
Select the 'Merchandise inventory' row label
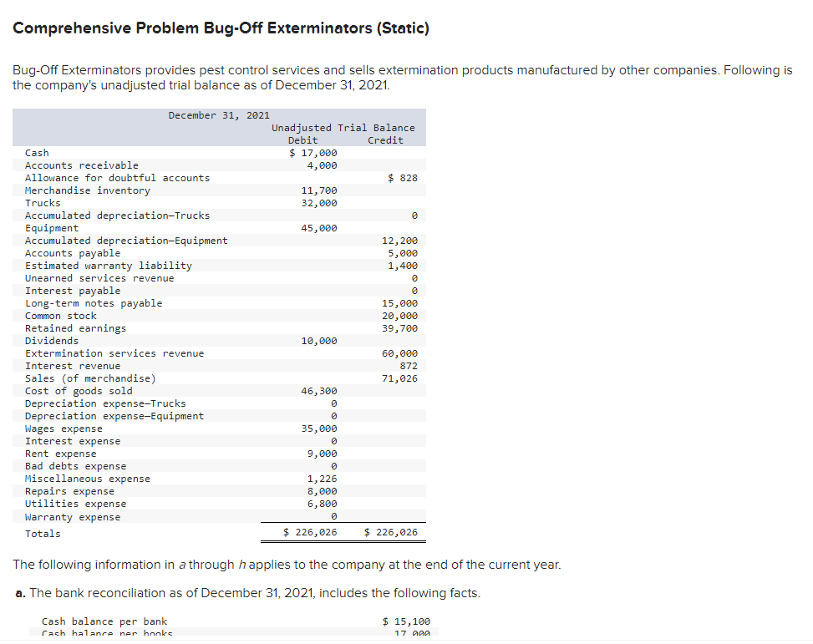88,190
